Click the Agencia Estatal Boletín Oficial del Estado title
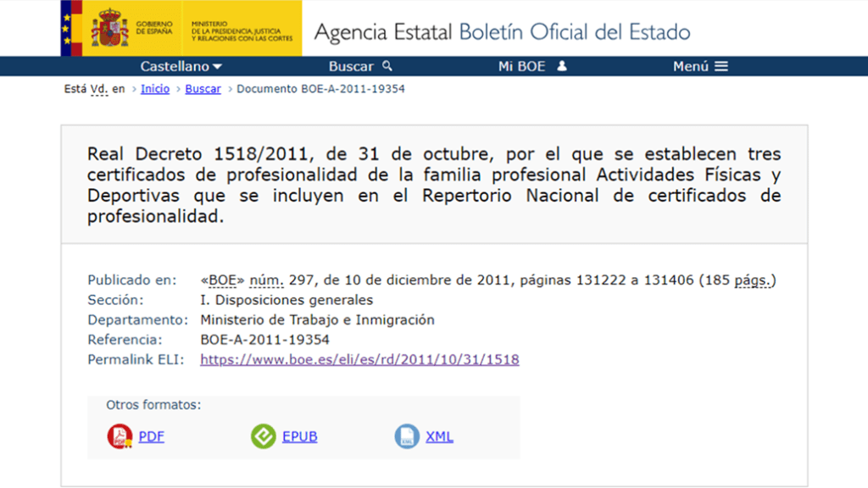 (x=502, y=32)
